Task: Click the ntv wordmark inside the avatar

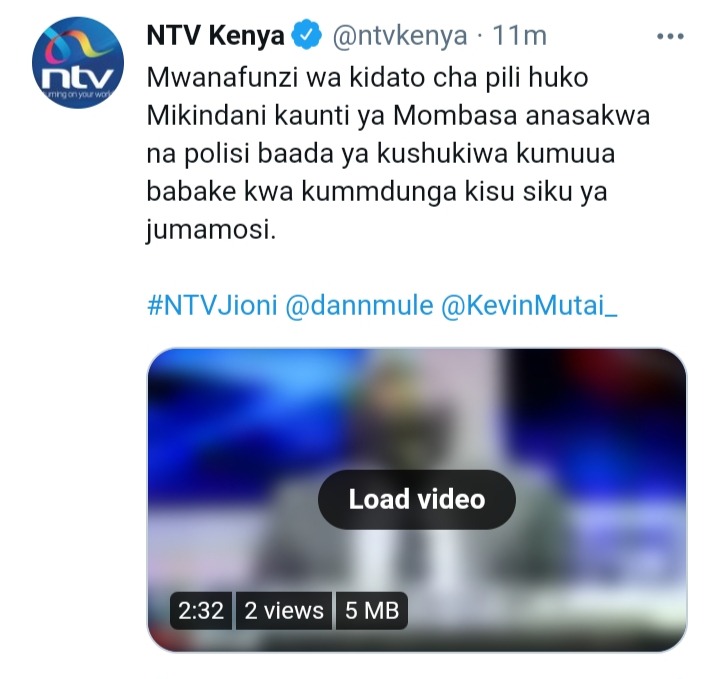Action: click(x=77, y=77)
